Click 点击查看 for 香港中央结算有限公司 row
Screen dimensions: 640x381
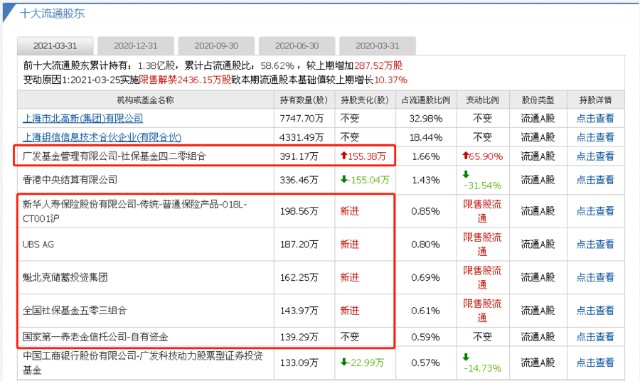(x=595, y=180)
